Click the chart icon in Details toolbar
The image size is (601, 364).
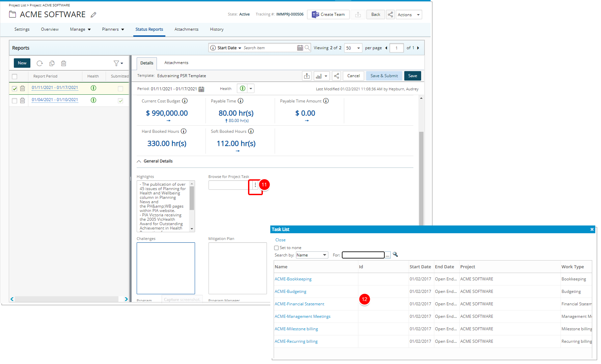(x=319, y=76)
